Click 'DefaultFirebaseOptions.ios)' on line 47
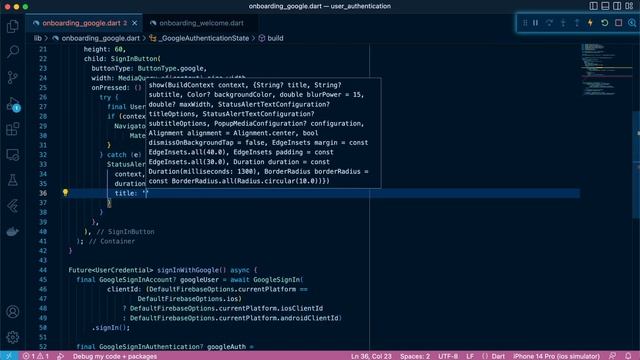This screenshot has width=640, height=360. [x=189, y=299]
